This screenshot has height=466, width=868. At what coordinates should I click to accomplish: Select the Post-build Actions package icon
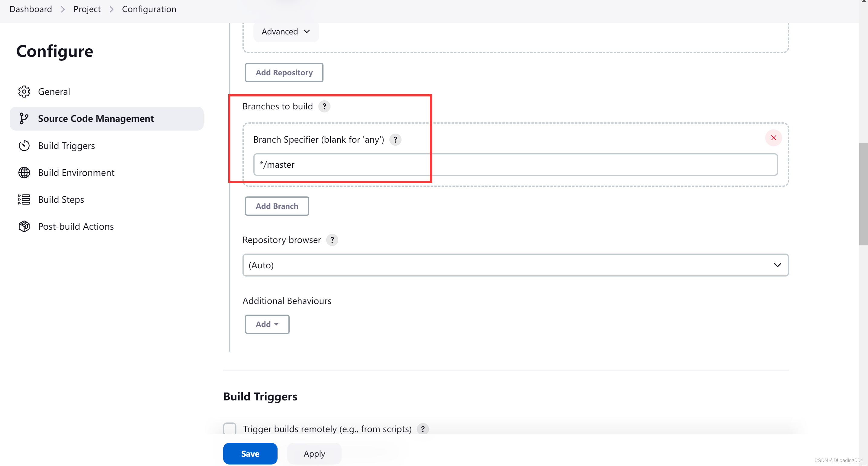(24, 226)
